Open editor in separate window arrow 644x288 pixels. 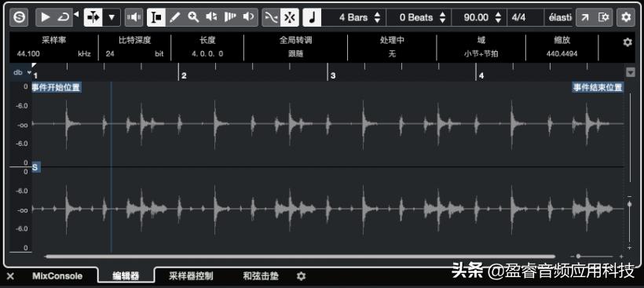pyautogui.click(x=585, y=17)
